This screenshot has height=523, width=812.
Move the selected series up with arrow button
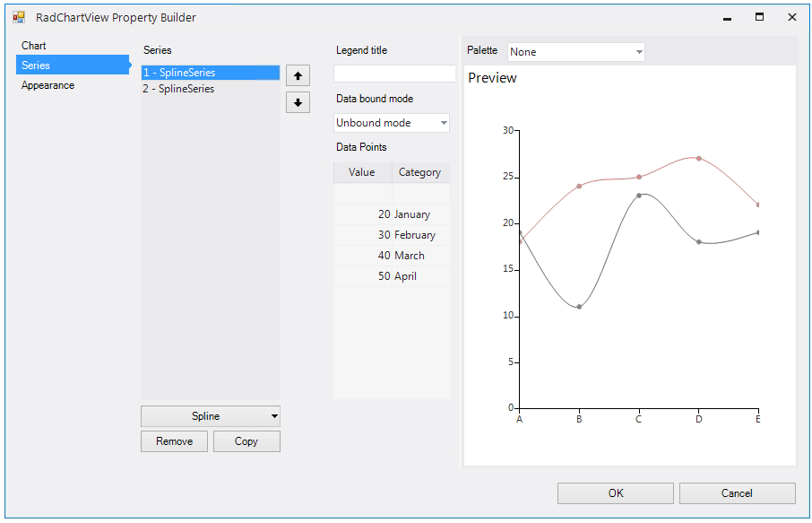coord(298,75)
